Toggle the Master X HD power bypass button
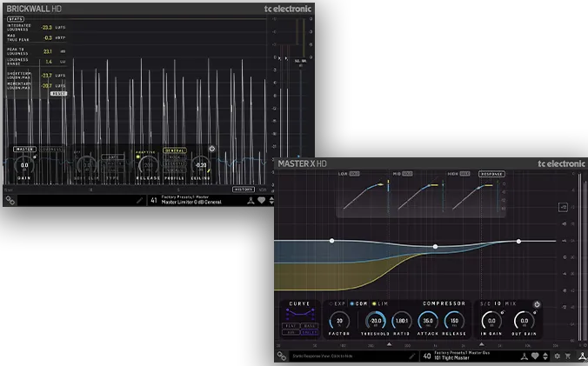Image resolution: width=588 pixels, height=366 pixels. point(537,304)
